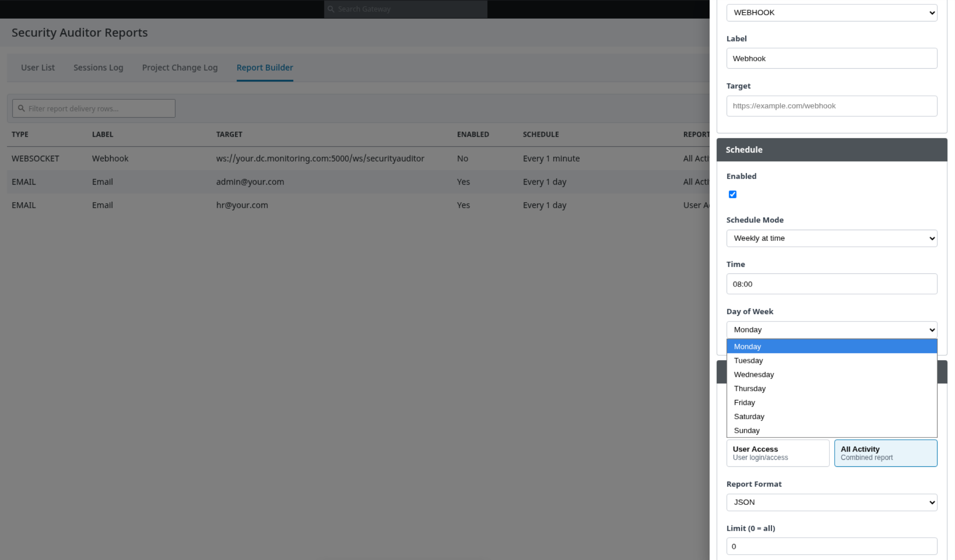The height and width of the screenshot is (560, 955).
Task: Select the admin@your.com email row
Action: point(358,182)
